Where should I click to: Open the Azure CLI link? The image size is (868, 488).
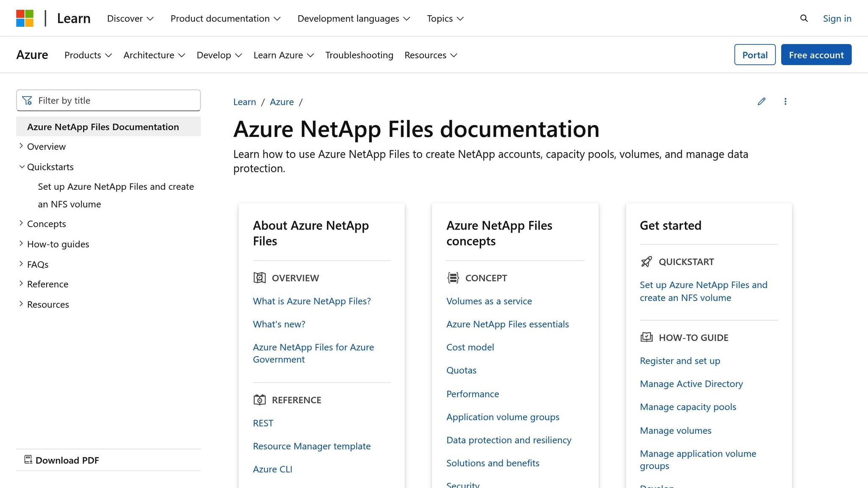pyautogui.click(x=273, y=469)
